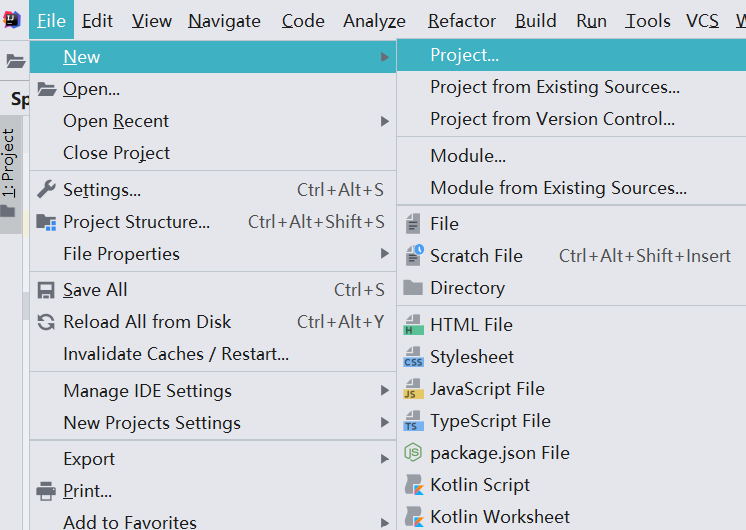Click the Save All disk icon

[46, 290]
